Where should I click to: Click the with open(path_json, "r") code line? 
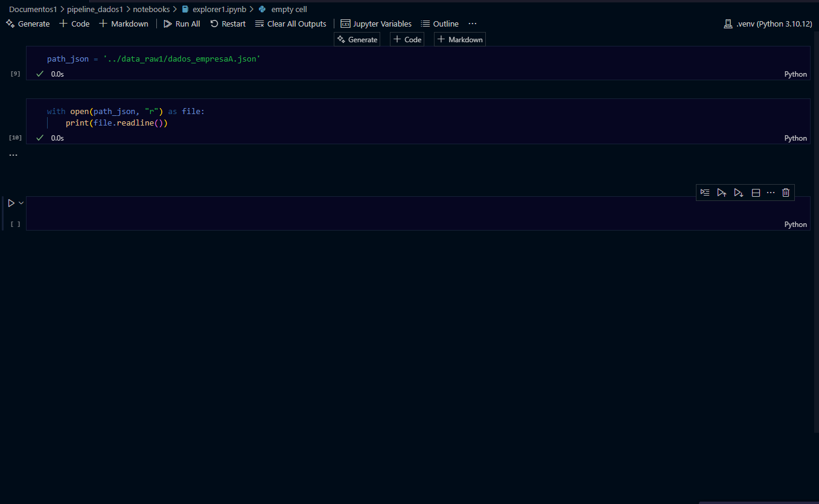click(126, 112)
